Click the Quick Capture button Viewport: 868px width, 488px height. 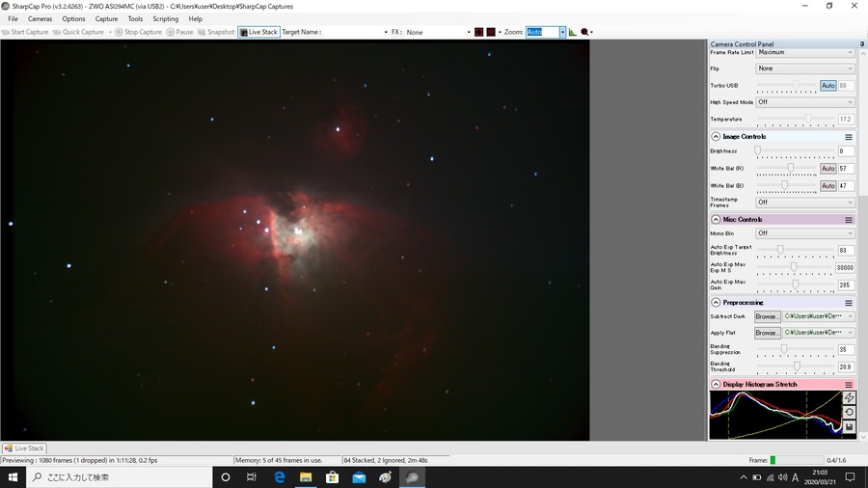pos(79,32)
